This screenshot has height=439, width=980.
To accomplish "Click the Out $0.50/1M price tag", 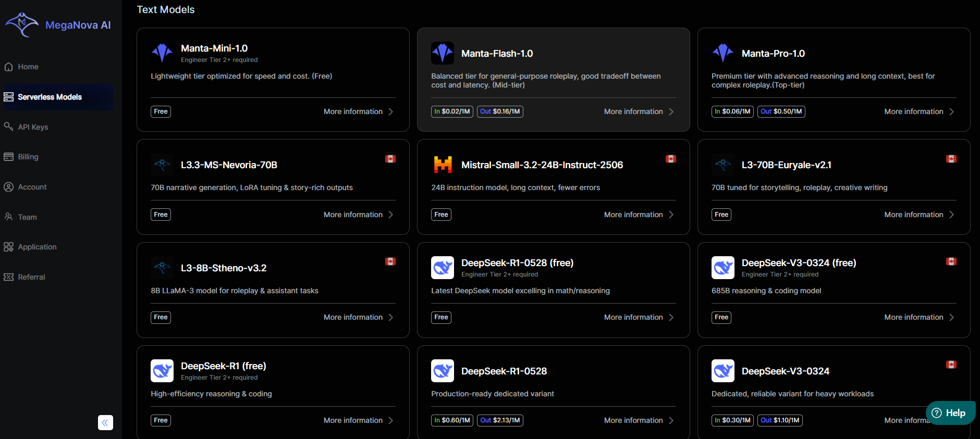I will 781,111.
